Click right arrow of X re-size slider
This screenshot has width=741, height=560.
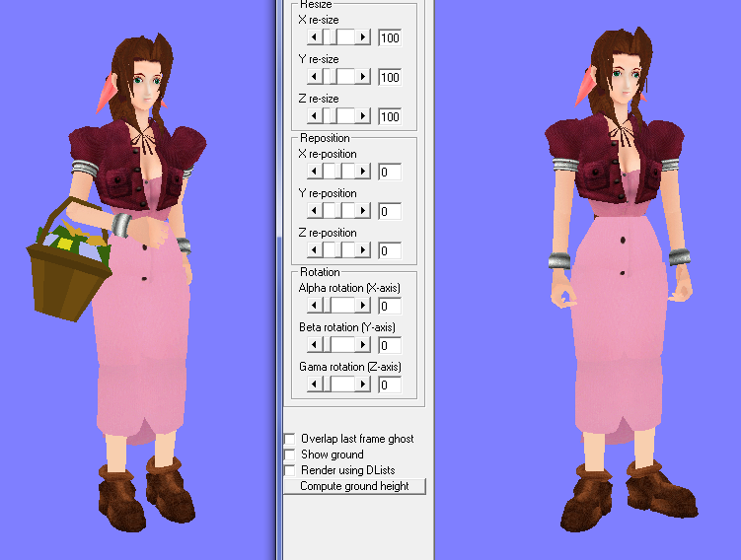[x=362, y=36]
